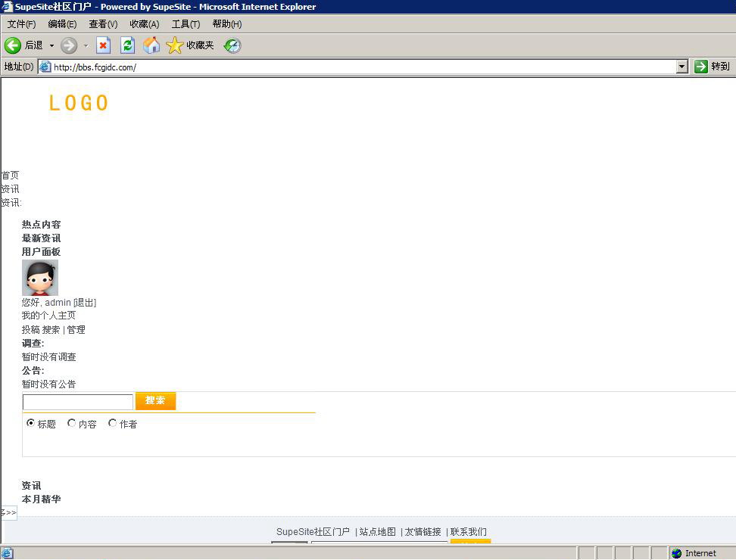The image size is (736, 560).
Task: Click the 暂时没有公告 text
Action: [x=48, y=384]
